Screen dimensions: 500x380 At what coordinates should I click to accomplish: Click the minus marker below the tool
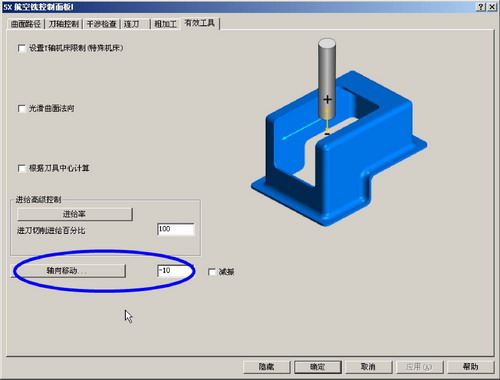(327, 134)
